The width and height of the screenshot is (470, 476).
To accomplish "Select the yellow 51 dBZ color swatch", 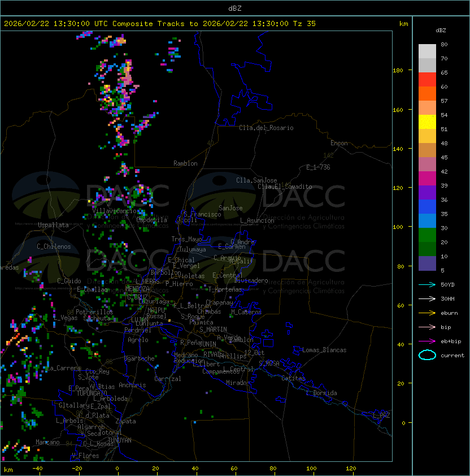I will 427,122.
